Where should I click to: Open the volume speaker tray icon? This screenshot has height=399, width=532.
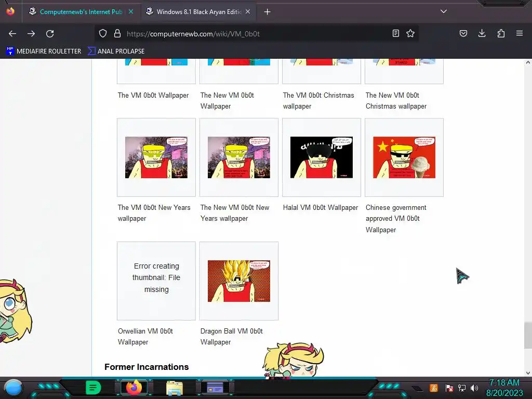(474, 388)
